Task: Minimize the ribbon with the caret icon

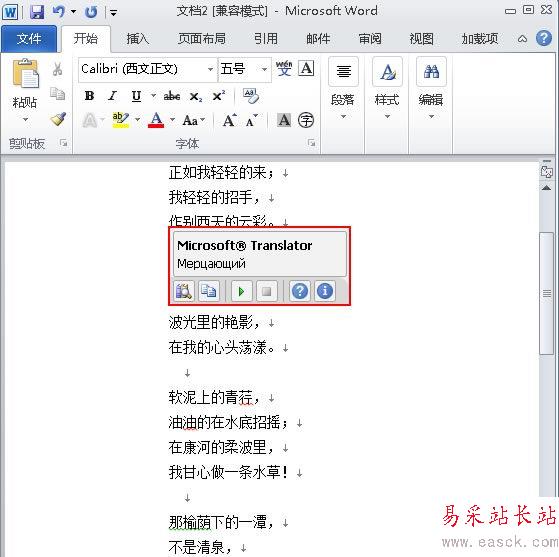Action: coord(522,39)
